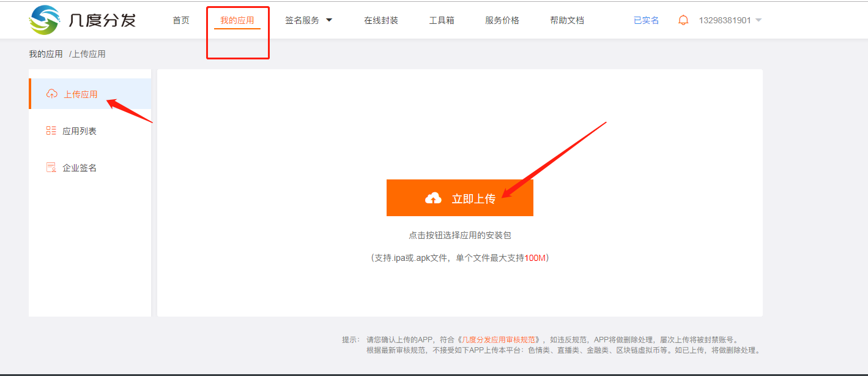Open the 签名服务 menu label
The height and width of the screenshot is (376, 868).
coord(302,20)
